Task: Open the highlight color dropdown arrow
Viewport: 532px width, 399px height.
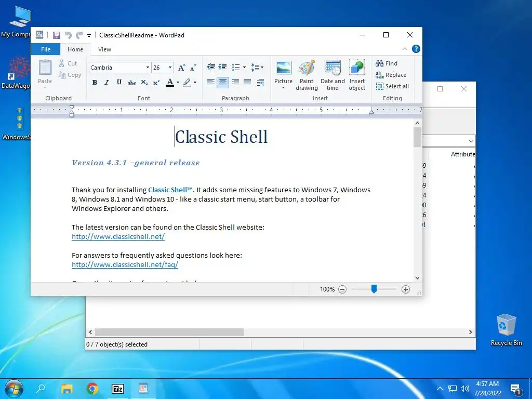Action: pos(195,83)
